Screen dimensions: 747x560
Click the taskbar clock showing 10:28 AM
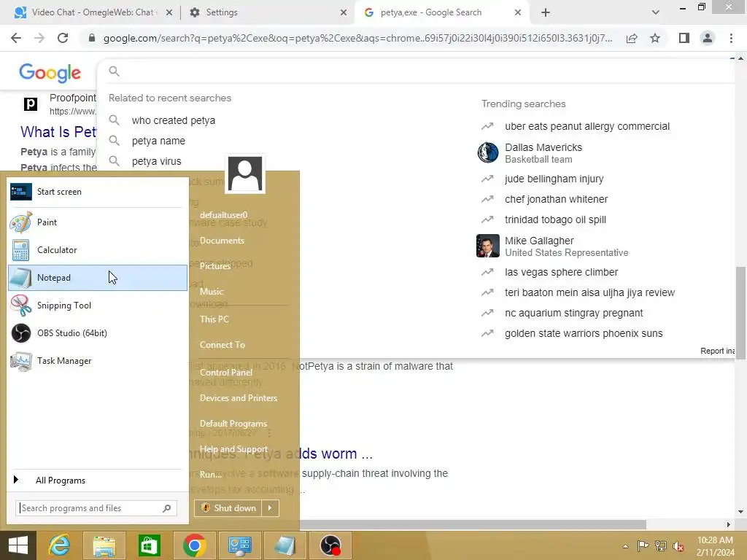(x=715, y=546)
